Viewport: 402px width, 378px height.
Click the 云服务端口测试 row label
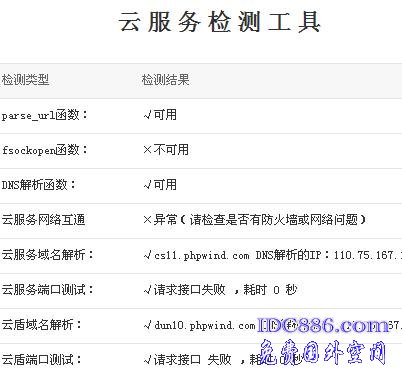pyautogui.click(x=47, y=290)
